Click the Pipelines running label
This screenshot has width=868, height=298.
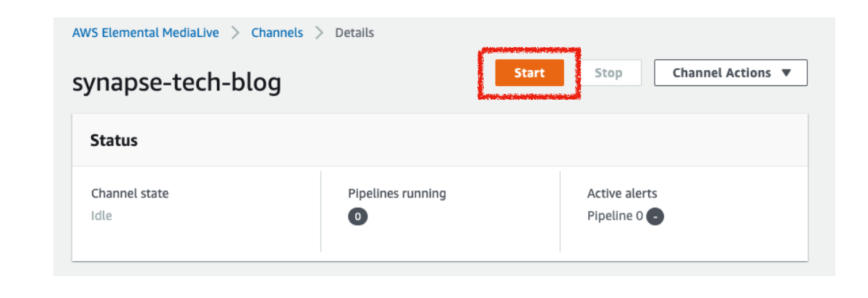397,193
